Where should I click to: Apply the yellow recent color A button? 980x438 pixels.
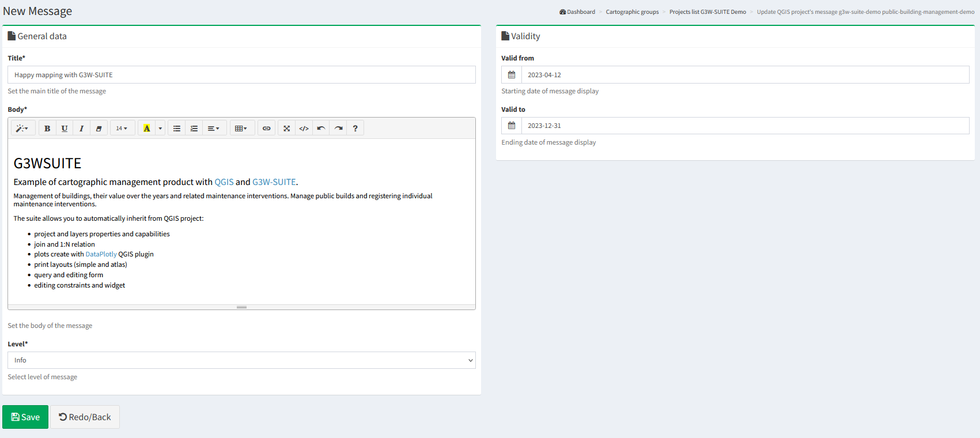147,129
